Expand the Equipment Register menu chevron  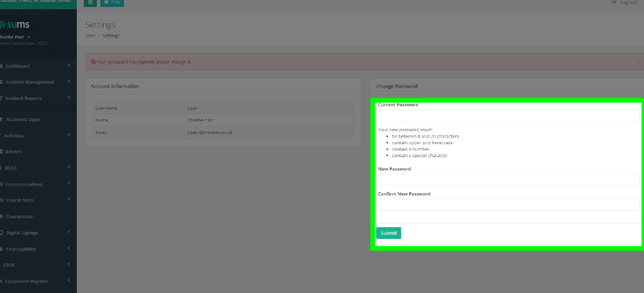tap(68, 281)
